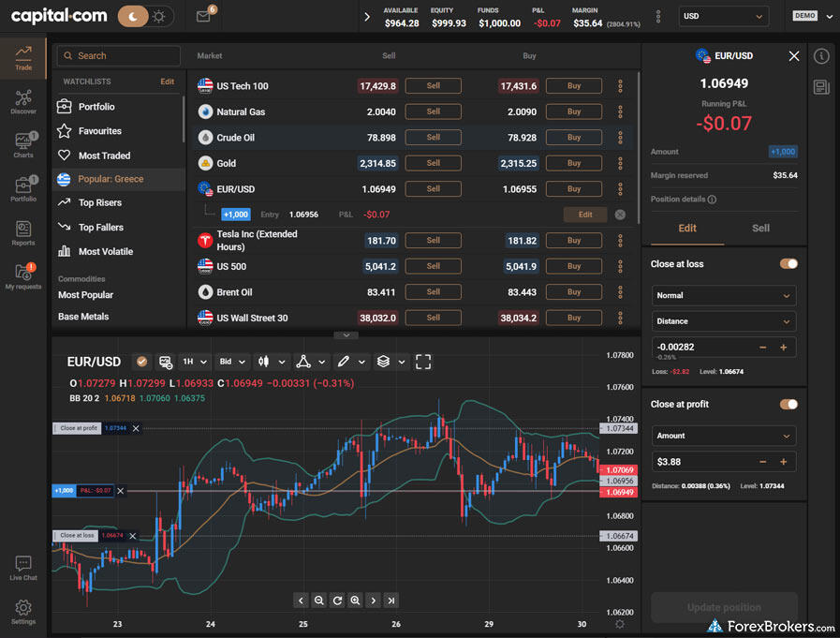Zoom in on the chart
The width and height of the screenshot is (840, 638).
click(355, 601)
